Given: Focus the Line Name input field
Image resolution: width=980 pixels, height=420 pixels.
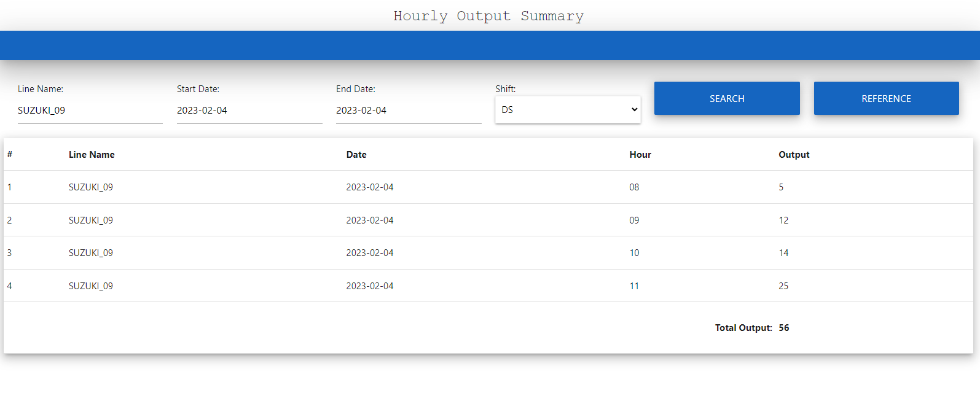Looking at the screenshot, I should [x=90, y=111].
